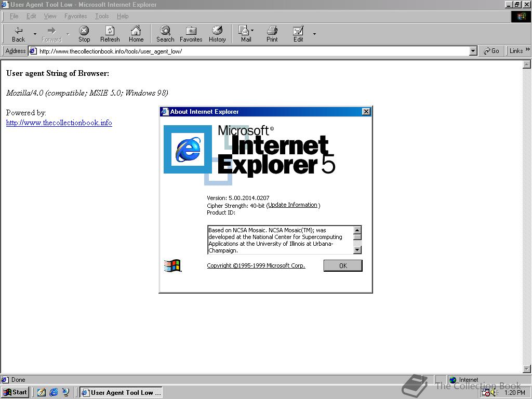Click the page scrollbar down arrow
Viewport: 532px width, 399px height.
[x=527, y=369]
